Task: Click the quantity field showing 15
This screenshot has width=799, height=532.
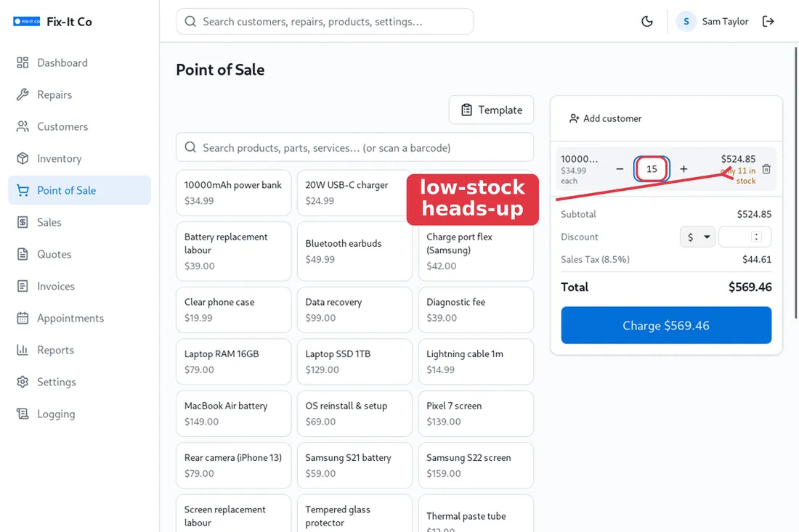Action: [x=652, y=169]
